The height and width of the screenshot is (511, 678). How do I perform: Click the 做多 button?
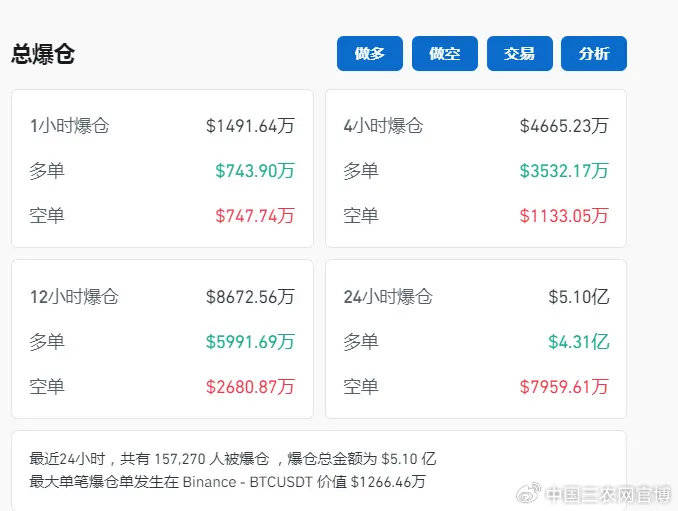(370, 54)
